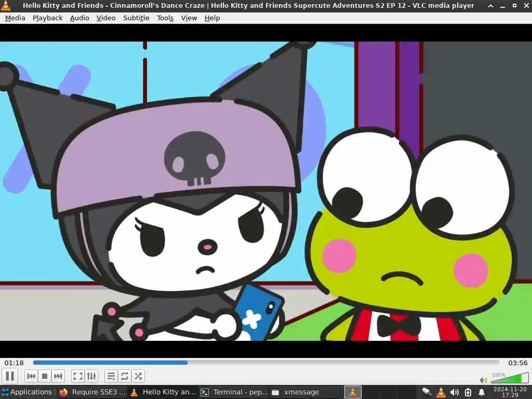Stop playback with the stop button

pos(45,376)
